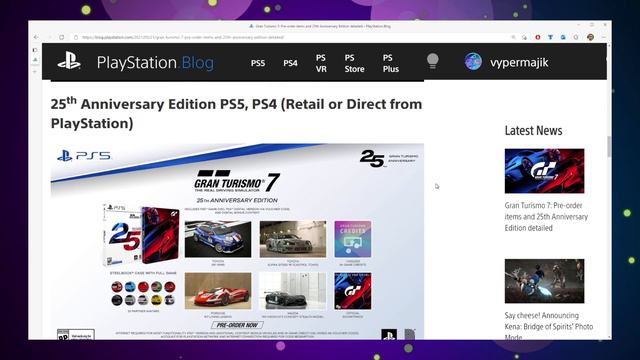The height and width of the screenshot is (360, 640).
Task: Click the vypermajik avatar image
Action: click(x=473, y=62)
